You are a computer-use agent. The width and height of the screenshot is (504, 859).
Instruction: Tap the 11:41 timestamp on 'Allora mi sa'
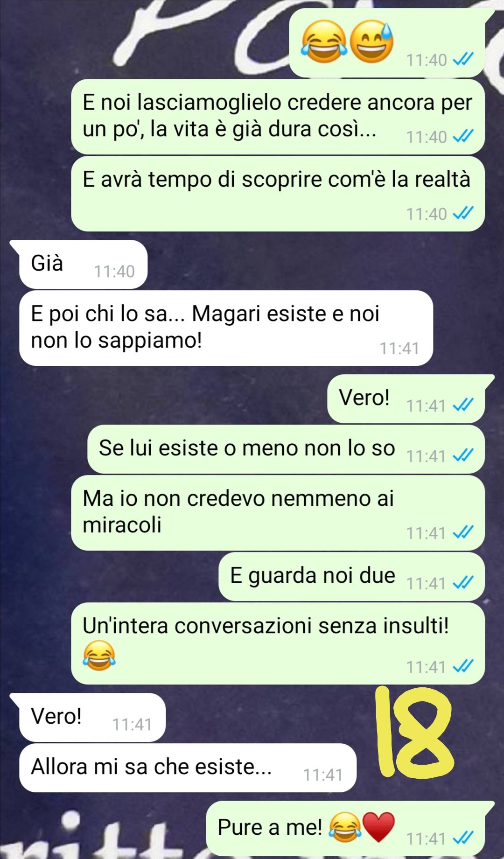(323, 775)
